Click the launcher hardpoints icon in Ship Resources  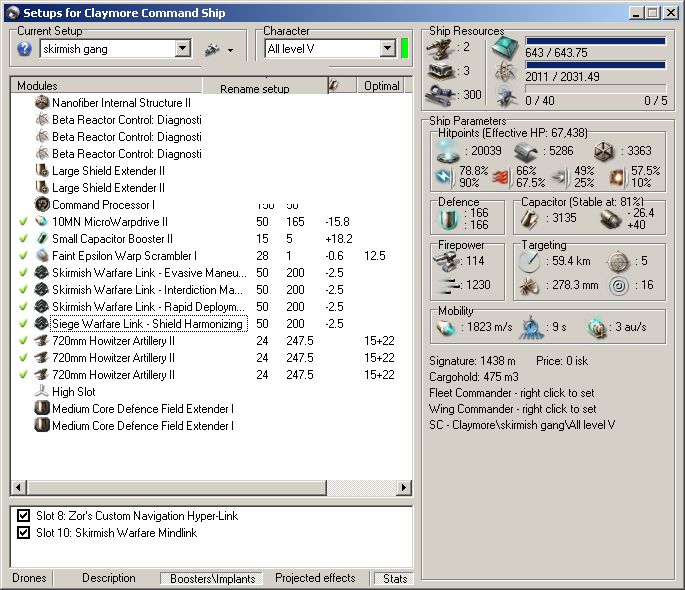click(440, 71)
